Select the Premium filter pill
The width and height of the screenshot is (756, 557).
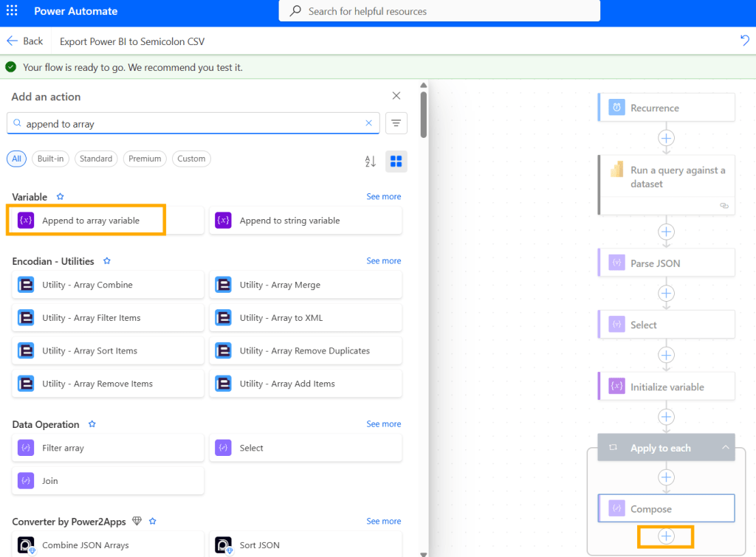[x=145, y=159]
